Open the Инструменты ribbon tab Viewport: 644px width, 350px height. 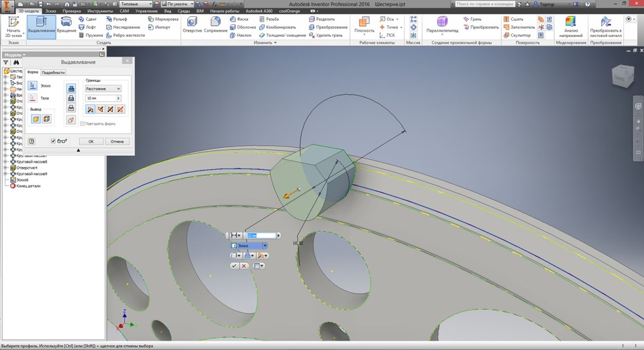100,11
